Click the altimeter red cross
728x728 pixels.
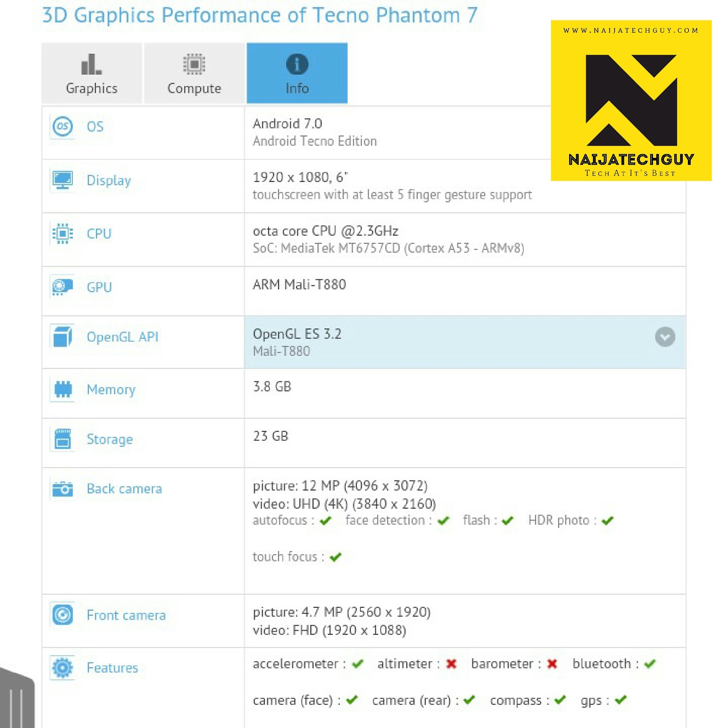[x=451, y=664]
